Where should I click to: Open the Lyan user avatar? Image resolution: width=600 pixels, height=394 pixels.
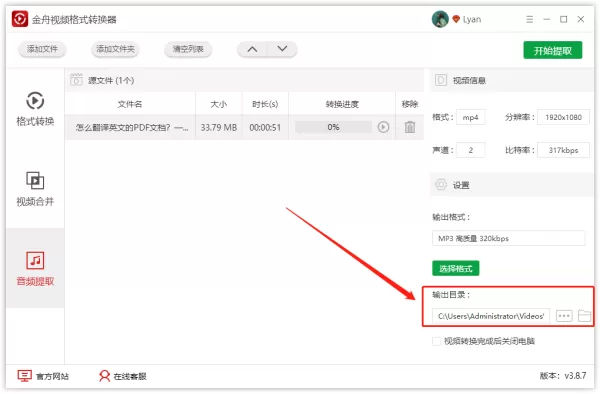(x=440, y=19)
